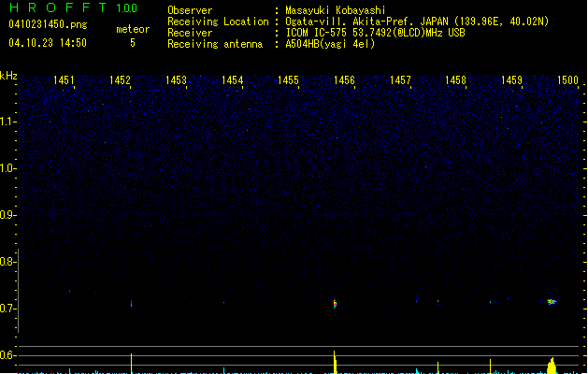Click the meteor count value 5
The height and width of the screenshot is (374, 588).
click(133, 43)
